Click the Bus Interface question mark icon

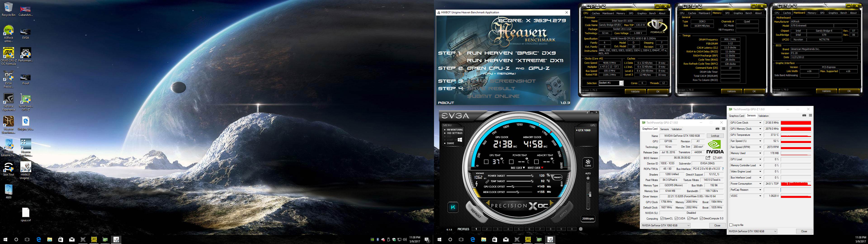(723, 169)
